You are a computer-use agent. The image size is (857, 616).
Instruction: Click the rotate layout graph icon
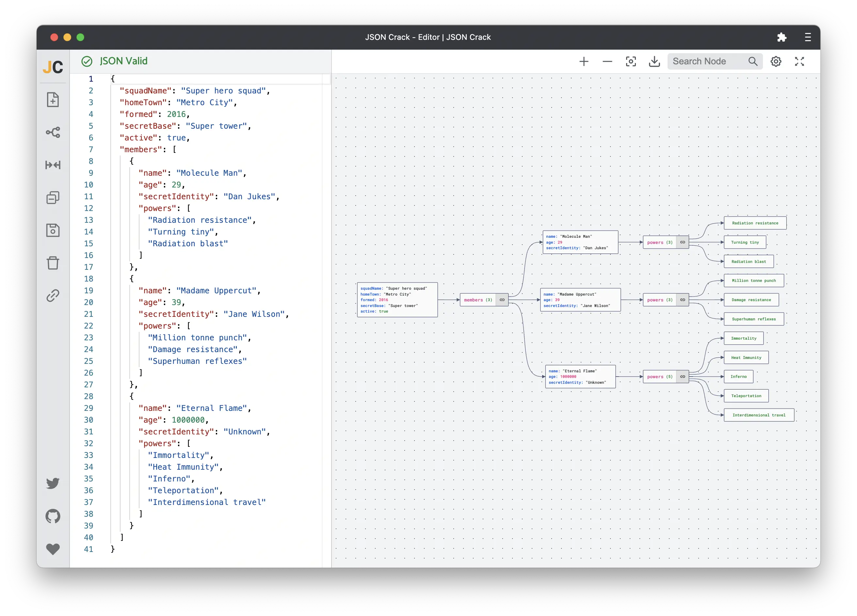click(x=53, y=132)
